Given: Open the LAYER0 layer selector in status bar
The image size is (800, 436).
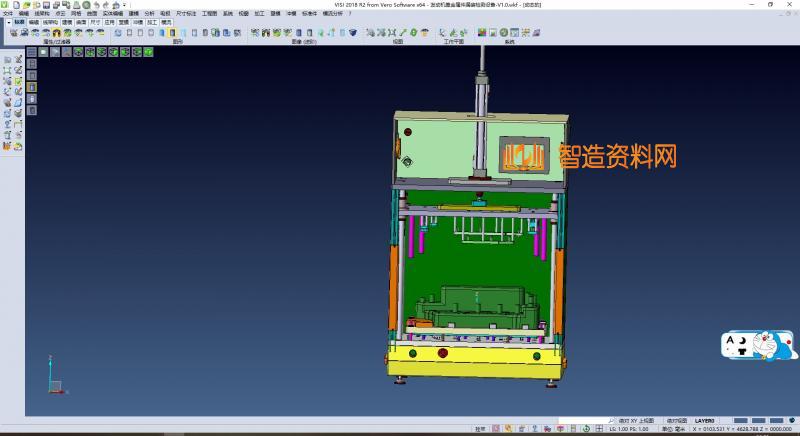Looking at the screenshot, I should pyautogui.click(x=707, y=421).
